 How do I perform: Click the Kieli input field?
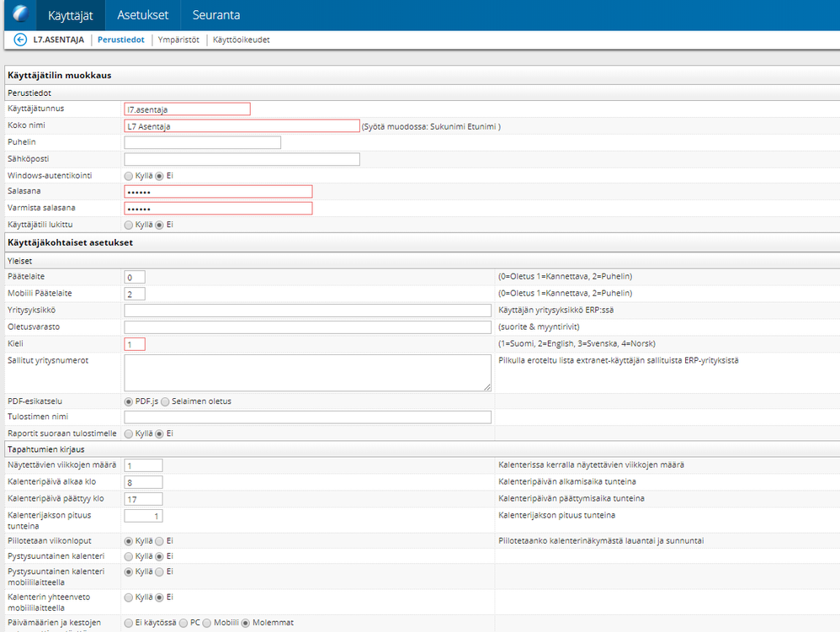[x=135, y=344]
